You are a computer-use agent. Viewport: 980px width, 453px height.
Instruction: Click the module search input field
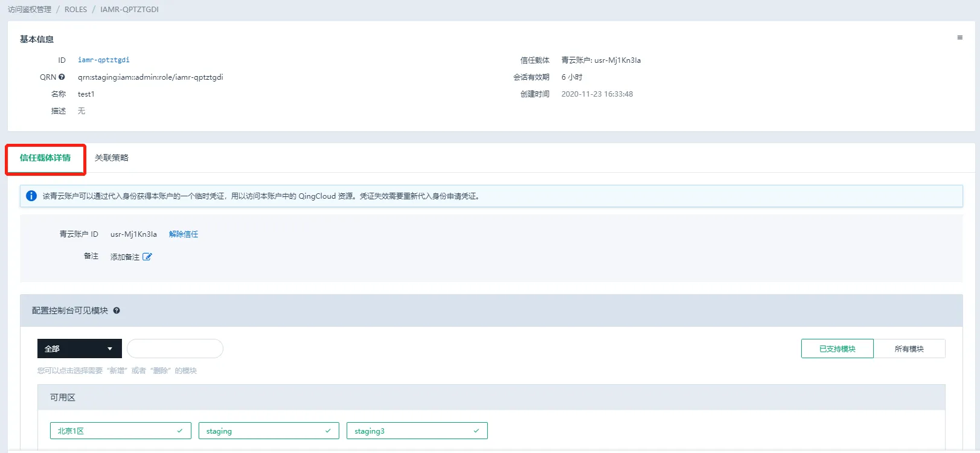pos(175,349)
